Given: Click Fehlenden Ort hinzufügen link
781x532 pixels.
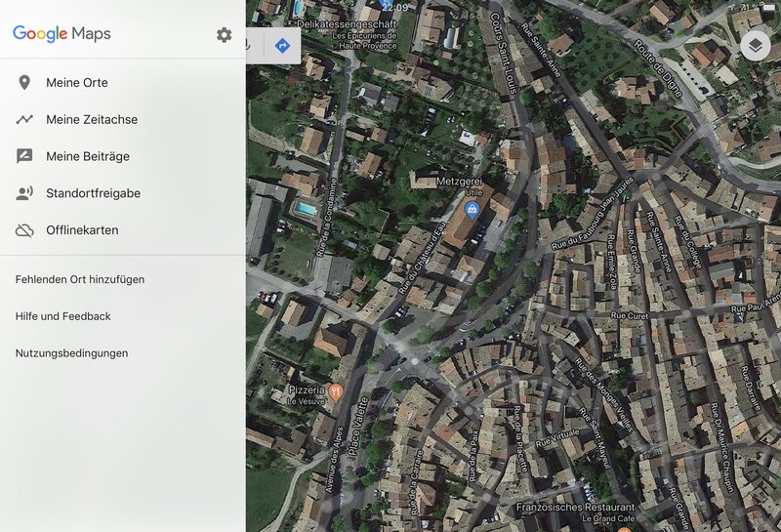Looking at the screenshot, I should click(80, 279).
